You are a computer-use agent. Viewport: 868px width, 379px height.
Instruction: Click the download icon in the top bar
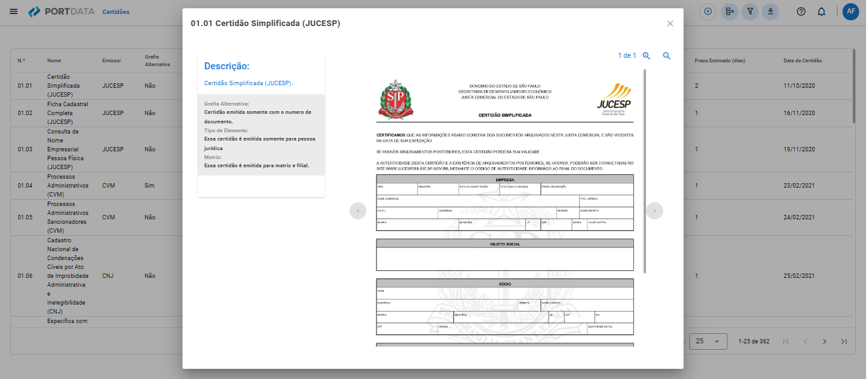[771, 11]
